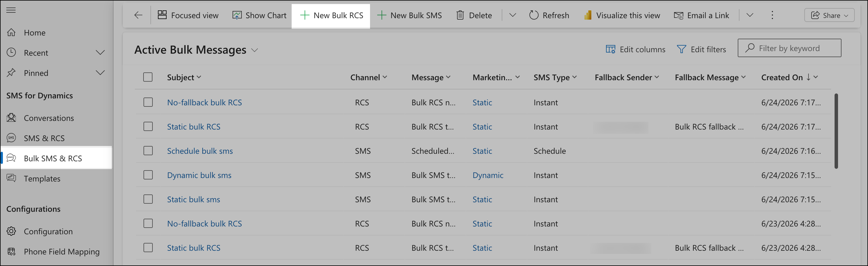Click the vertical scrollbar of the grid

(836, 131)
